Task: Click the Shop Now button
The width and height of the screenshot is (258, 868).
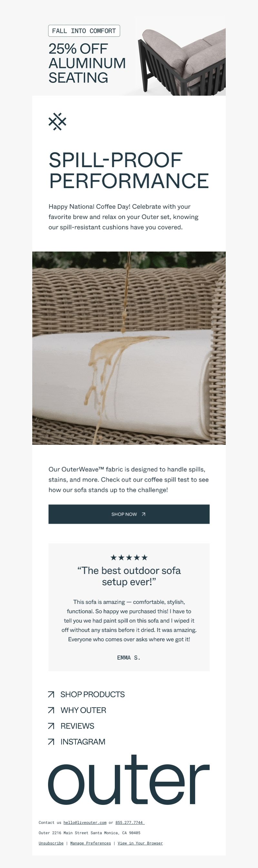Action: pos(129,514)
